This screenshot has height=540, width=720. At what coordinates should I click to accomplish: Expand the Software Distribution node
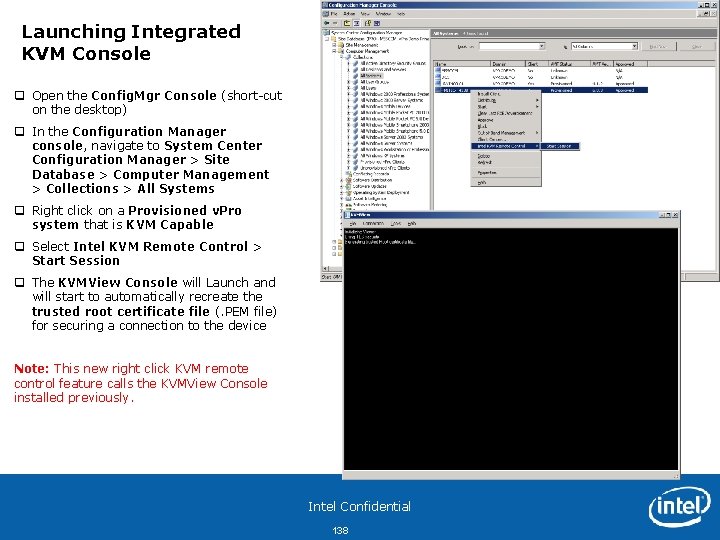tap(342, 180)
